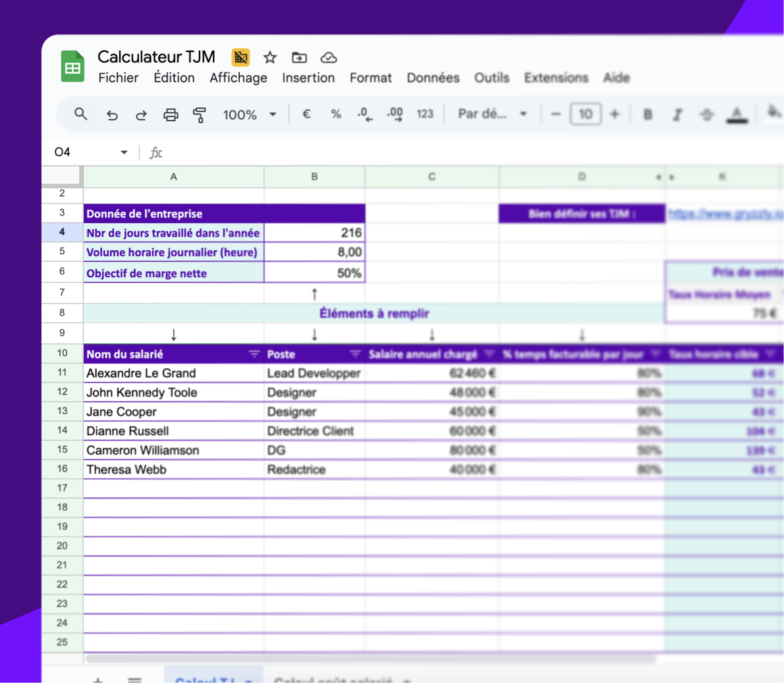Click the search magnifier icon in toolbar
Viewport: 784px width, 683px height.
(x=80, y=114)
